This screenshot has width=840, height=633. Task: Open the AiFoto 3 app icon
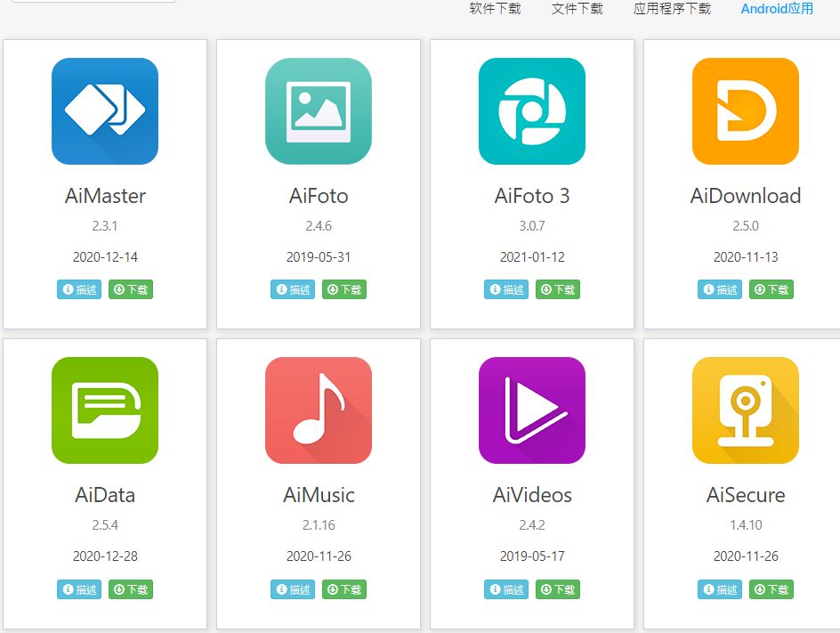pos(532,111)
